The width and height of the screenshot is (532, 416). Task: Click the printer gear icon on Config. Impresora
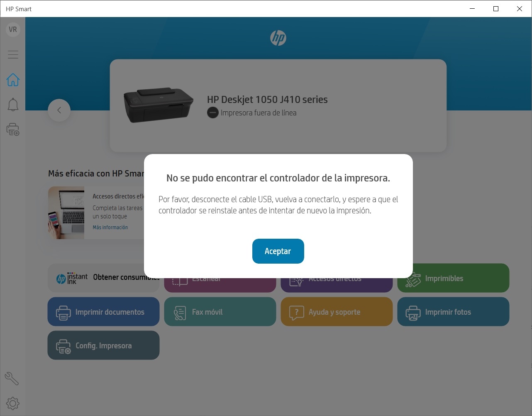63,346
